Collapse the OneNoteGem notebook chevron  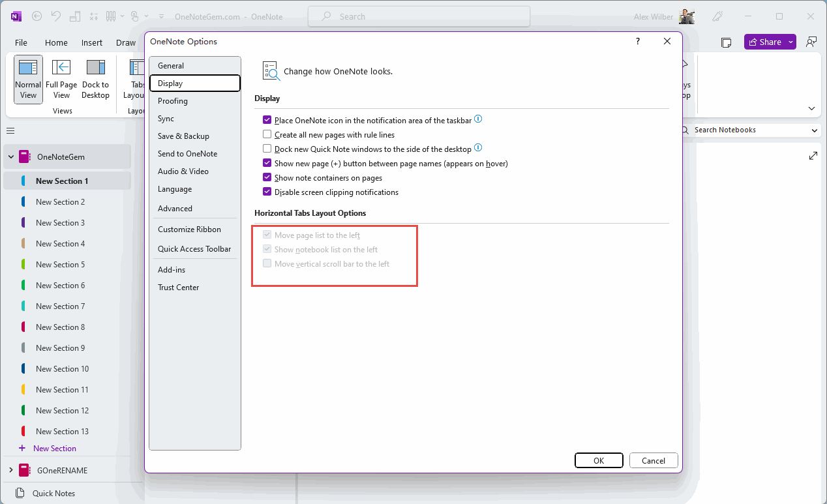[10, 156]
